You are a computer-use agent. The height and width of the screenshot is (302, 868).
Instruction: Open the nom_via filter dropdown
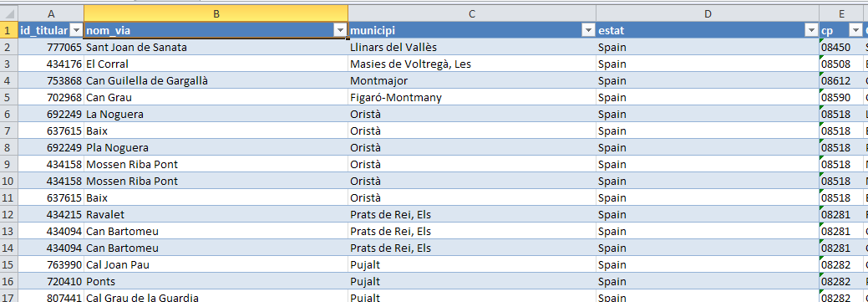[340, 30]
